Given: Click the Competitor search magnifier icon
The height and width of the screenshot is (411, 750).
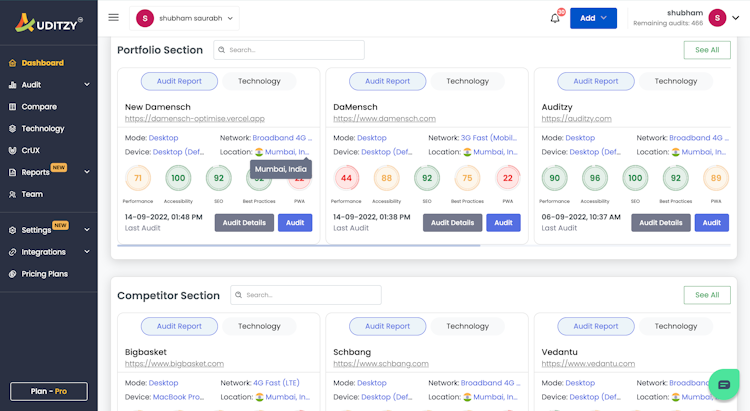Looking at the screenshot, I should [238, 295].
